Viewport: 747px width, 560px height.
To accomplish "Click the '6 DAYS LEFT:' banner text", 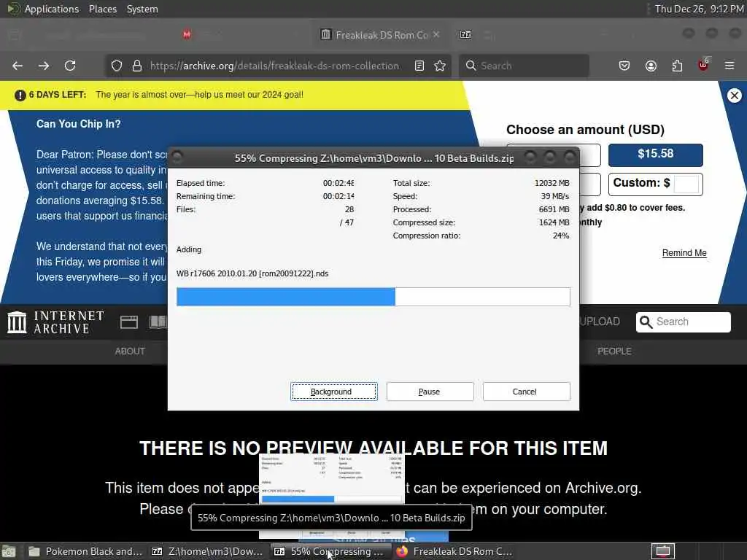I will click(x=58, y=95).
